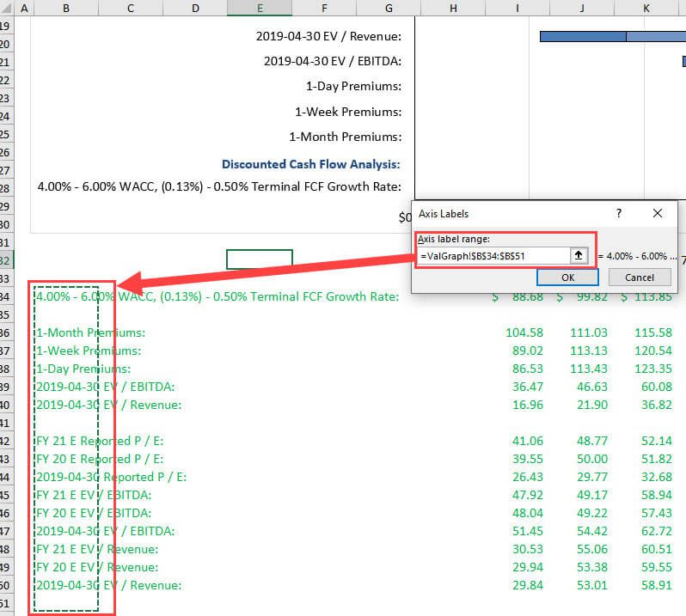This screenshot has height=616, width=686.
Task: Click 'FY 20 E EV / EBITDA:' cell
Action: [94, 513]
